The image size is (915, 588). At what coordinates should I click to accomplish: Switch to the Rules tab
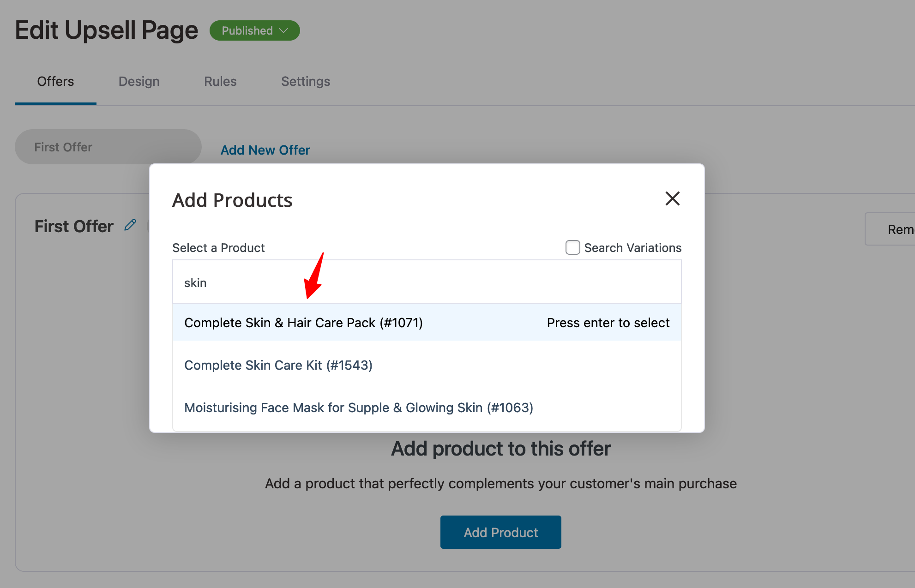(220, 81)
